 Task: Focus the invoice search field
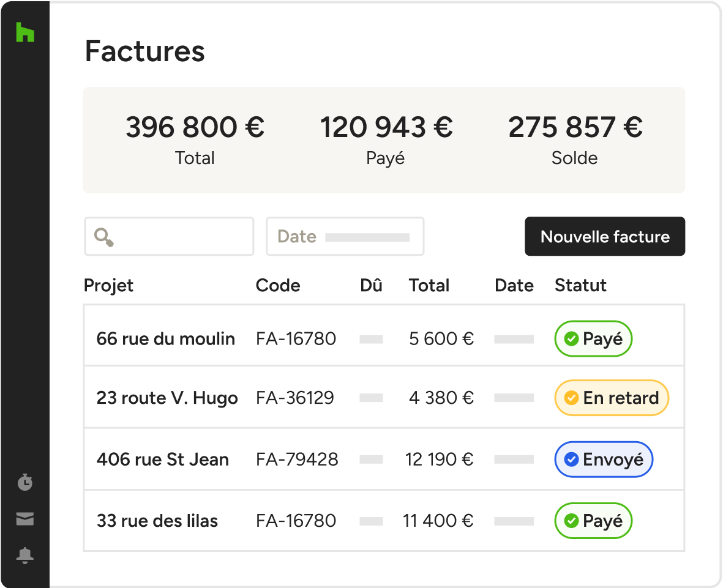click(169, 236)
